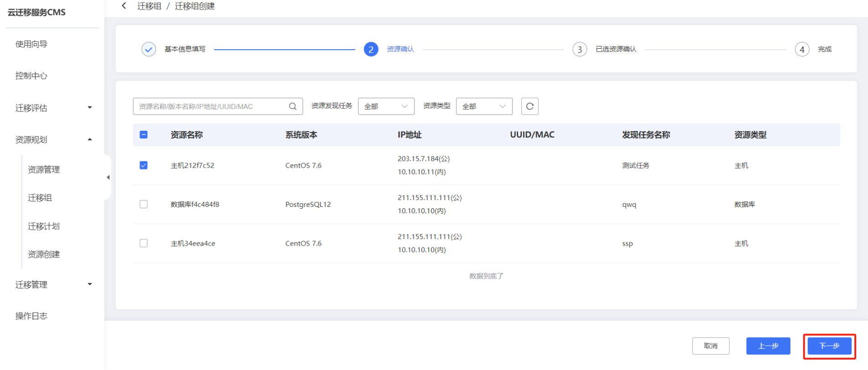The image size is (868, 370).
Task: Click the completed step checkmark icon
Action: 149,49
